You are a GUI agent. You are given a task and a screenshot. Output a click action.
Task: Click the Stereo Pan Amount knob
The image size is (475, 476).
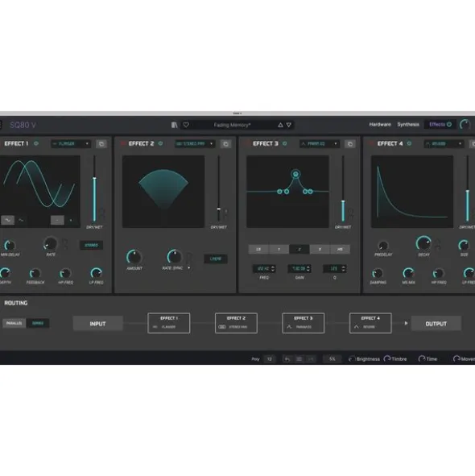coord(134,257)
